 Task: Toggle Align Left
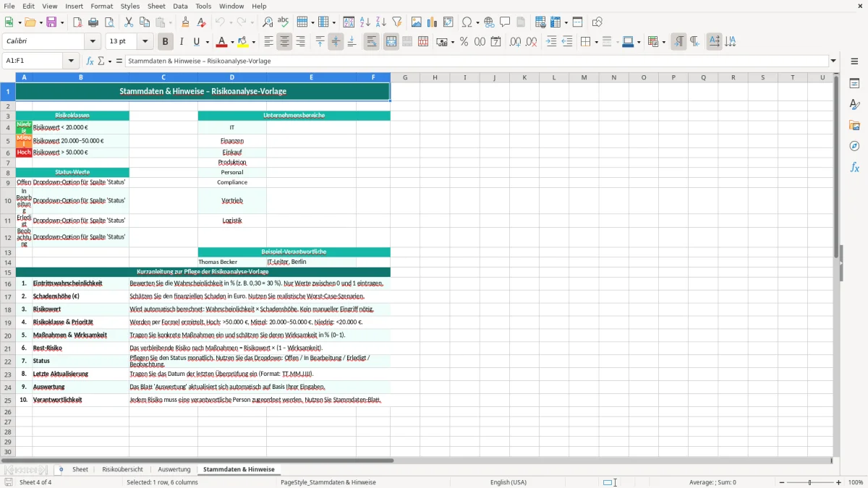coord(268,42)
